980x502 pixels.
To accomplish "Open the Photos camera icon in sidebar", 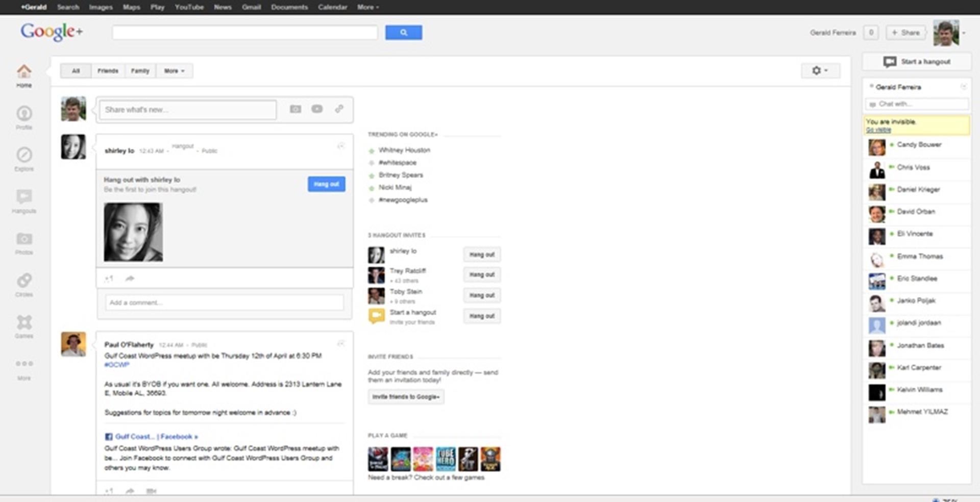I will point(24,239).
